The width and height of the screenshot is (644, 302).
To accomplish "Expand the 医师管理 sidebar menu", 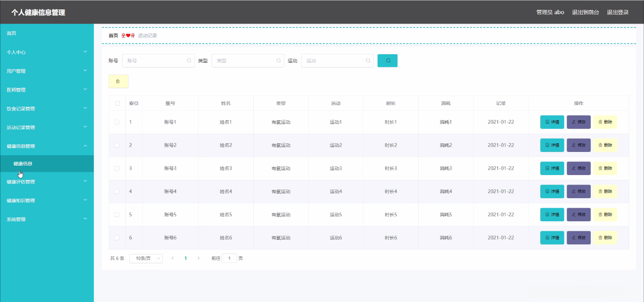I will pyautogui.click(x=47, y=90).
